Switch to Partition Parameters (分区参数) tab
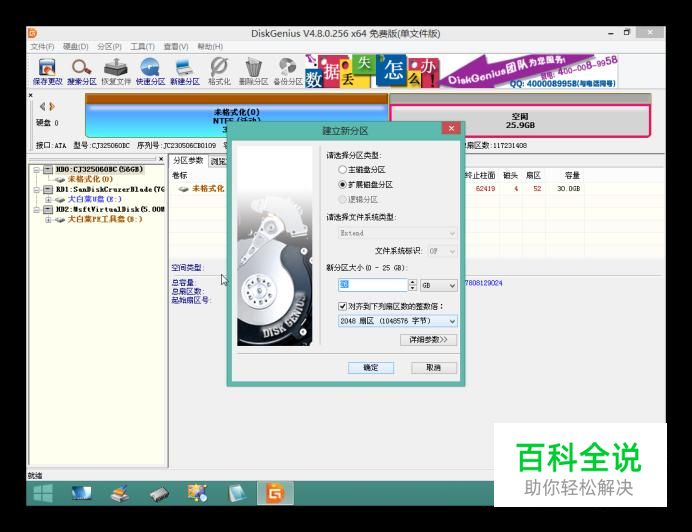 (188, 161)
